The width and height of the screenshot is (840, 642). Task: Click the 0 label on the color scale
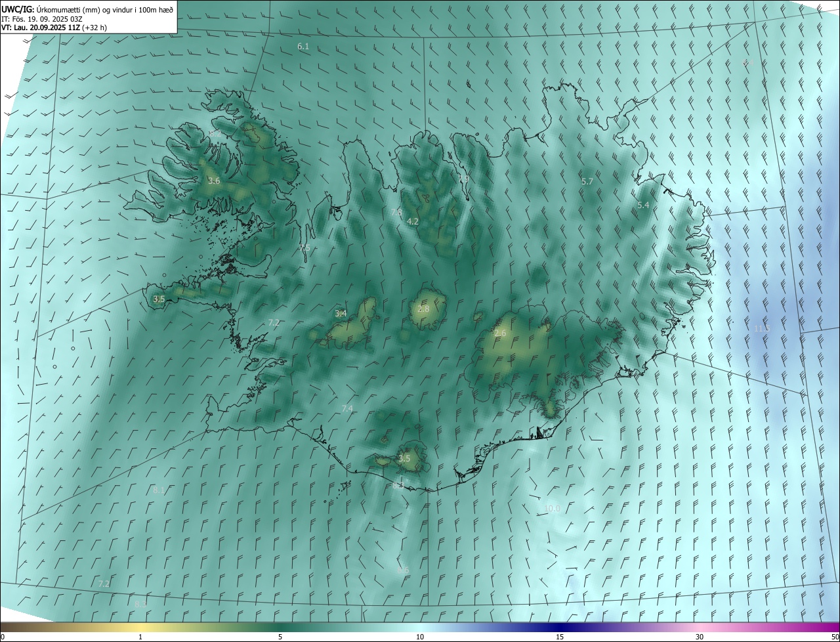3,637
